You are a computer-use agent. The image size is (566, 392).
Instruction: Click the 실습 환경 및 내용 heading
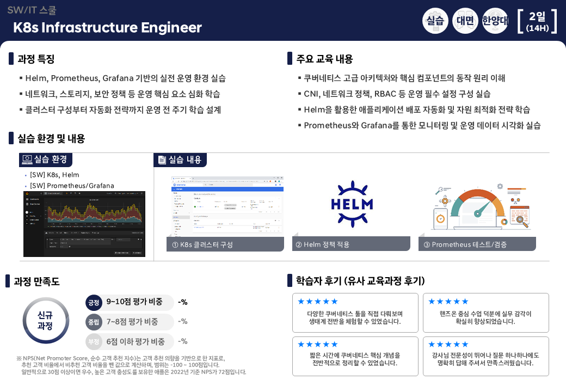click(x=51, y=138)
